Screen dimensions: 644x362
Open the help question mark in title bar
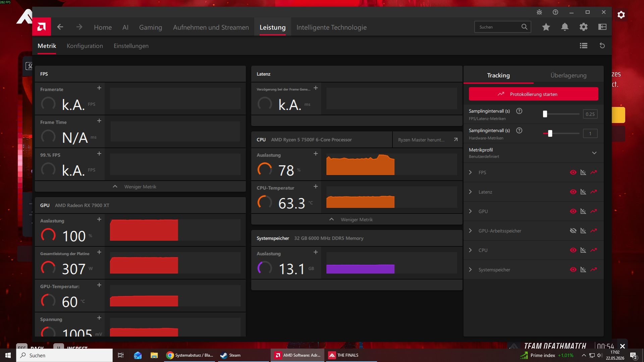click(x=555, y=12)
